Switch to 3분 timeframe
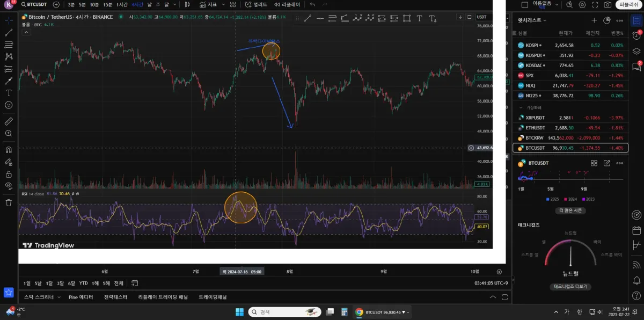 coord(71,4)
